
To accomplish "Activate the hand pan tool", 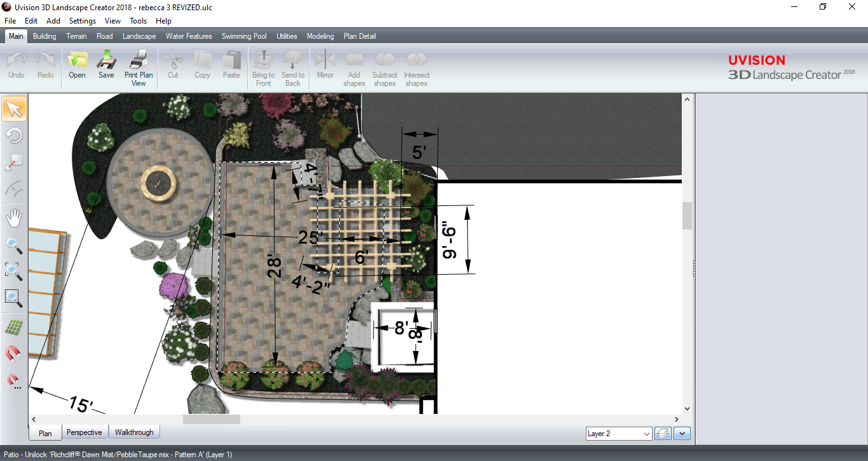I will tap(14, 219).
